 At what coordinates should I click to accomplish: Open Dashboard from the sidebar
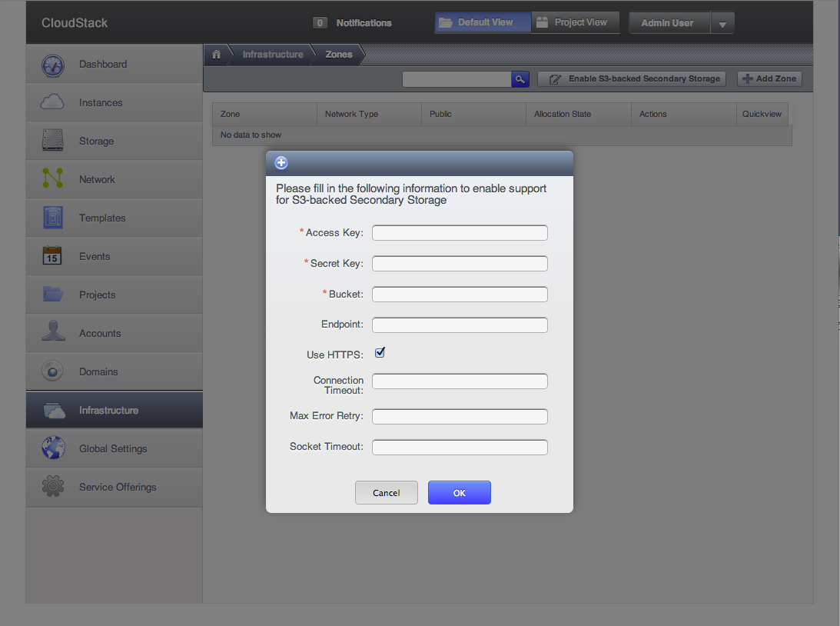(114, 64)
